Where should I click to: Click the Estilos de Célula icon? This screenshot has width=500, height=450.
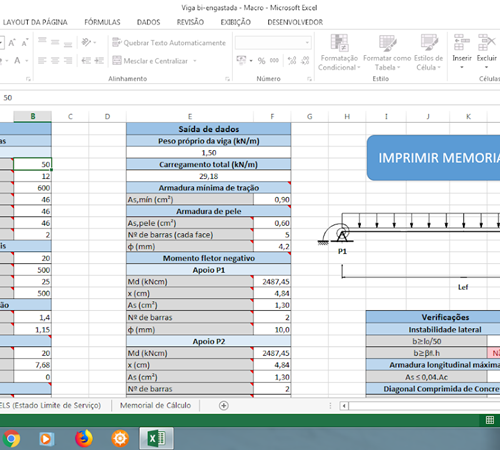[429, 42]
